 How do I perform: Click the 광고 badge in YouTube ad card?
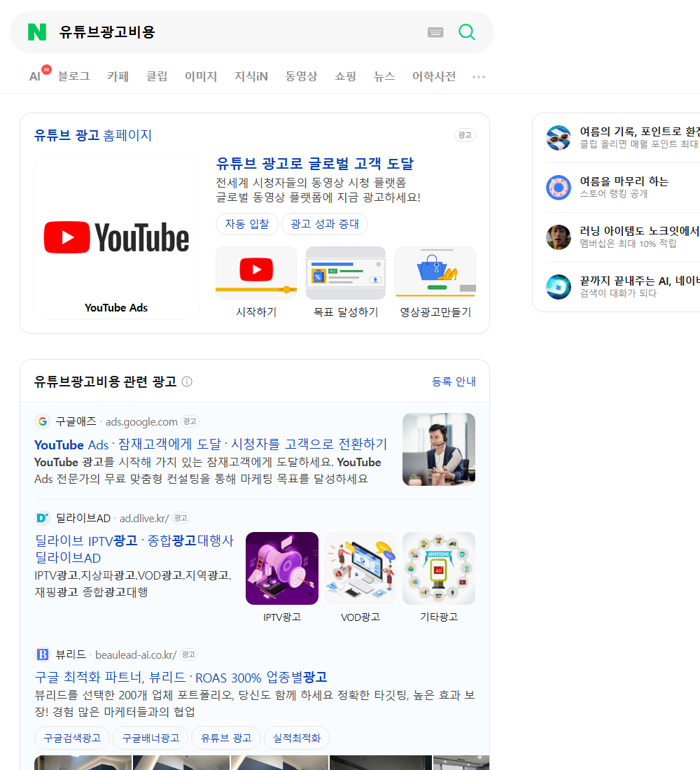(465, 135)
